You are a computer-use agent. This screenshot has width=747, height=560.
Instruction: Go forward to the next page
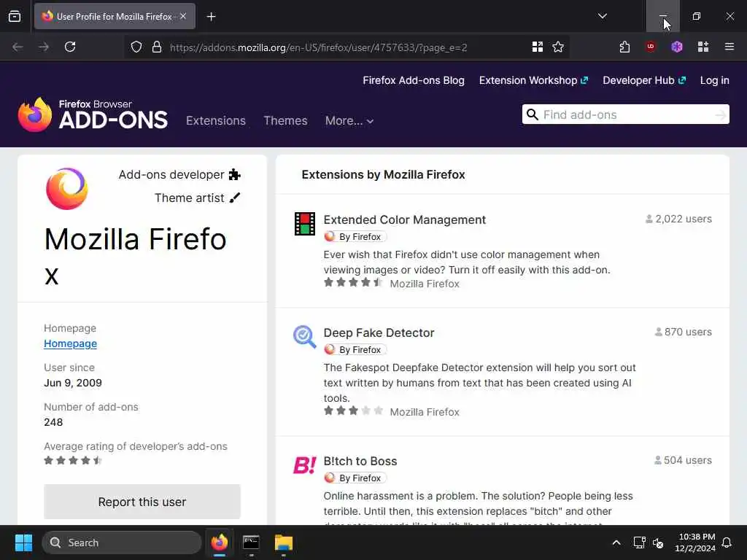pos(44,47)
